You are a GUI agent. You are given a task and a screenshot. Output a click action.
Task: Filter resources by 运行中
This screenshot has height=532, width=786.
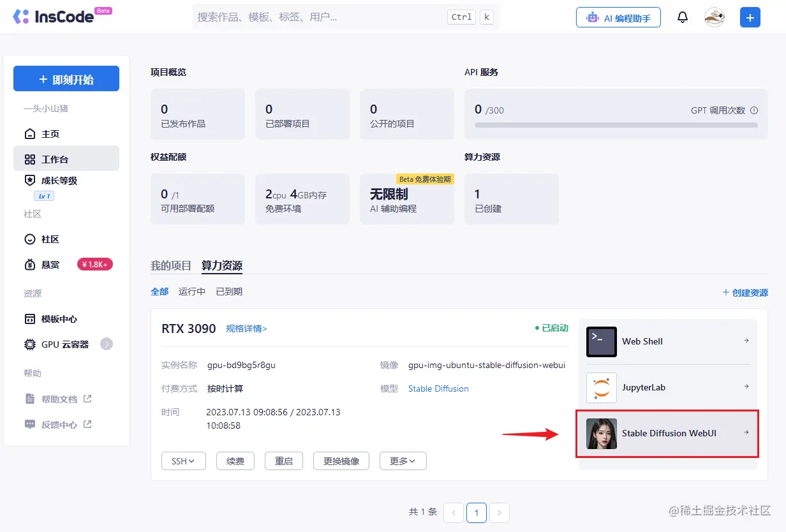tap(192, 292)
